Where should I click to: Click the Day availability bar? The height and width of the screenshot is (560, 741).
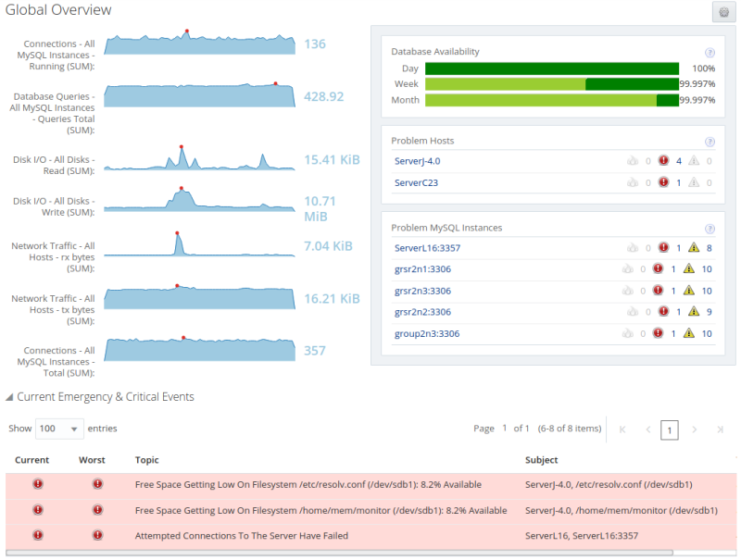[x=552, y=68]
